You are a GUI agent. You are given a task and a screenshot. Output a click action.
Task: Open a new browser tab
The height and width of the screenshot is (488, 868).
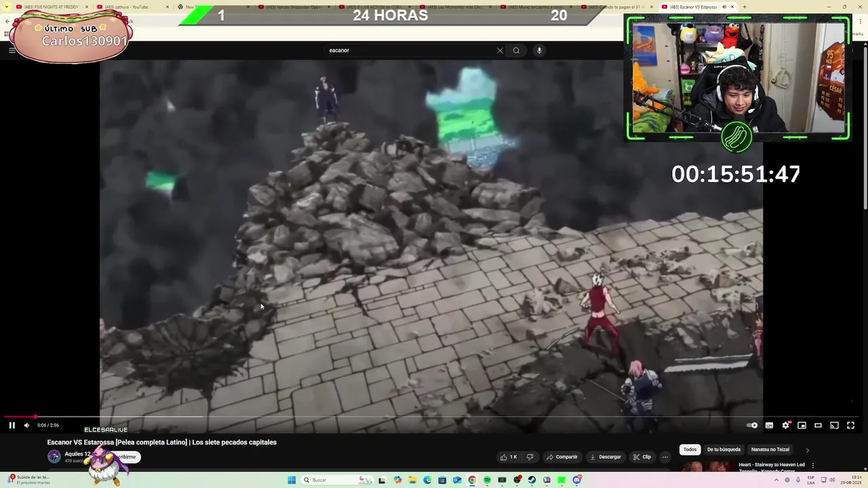click(x=744, y=7)
